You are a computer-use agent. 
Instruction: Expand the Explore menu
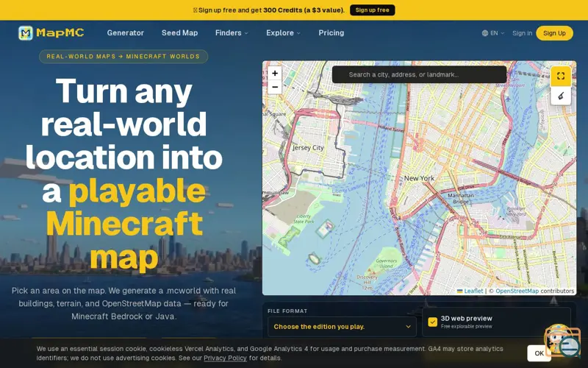click(283, 33)
